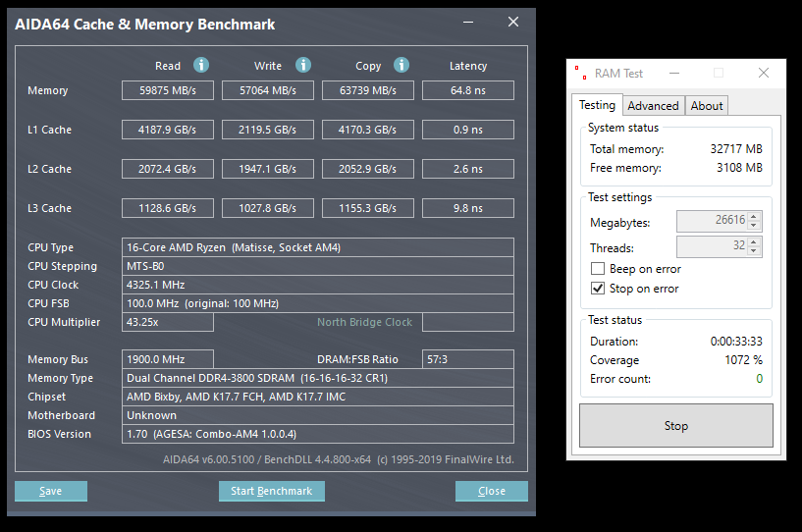Switch to the Testing tab
Image resolution: width=802 pixels, height=532 pixels.
tap(597, 105)
